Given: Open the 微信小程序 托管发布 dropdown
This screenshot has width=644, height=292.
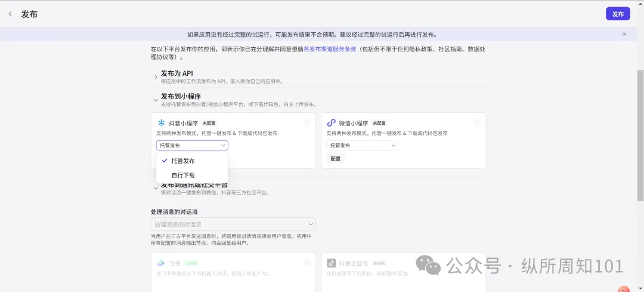Looking at the screenshot, I should point(363,146).
